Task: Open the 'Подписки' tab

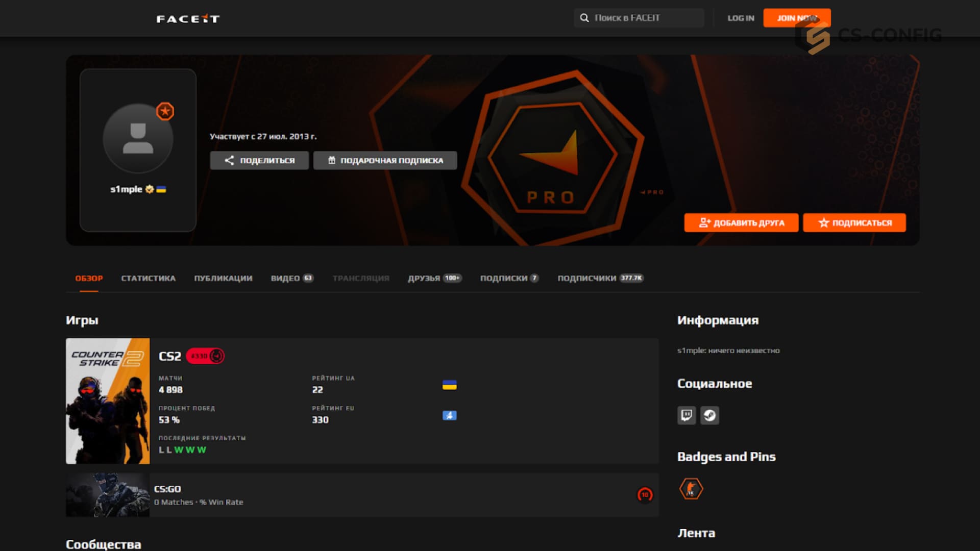Action: coord(509,278)
